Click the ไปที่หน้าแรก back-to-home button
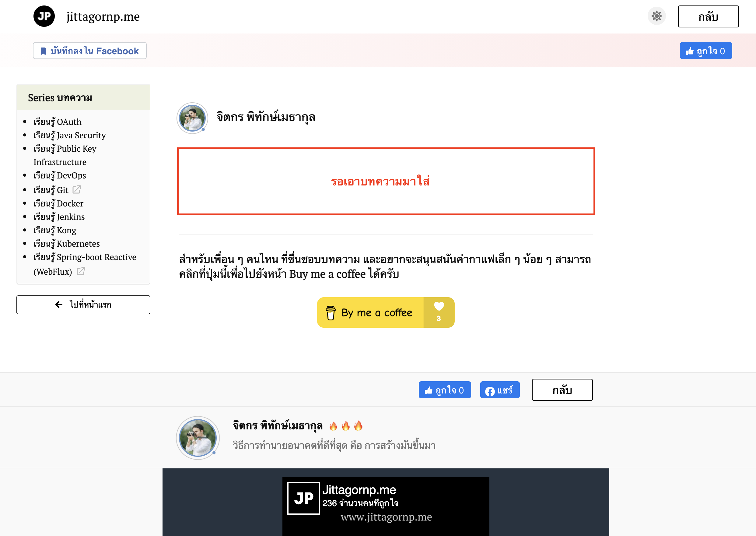The height and width of the screenshot is (536, 756). pos(83,305)
